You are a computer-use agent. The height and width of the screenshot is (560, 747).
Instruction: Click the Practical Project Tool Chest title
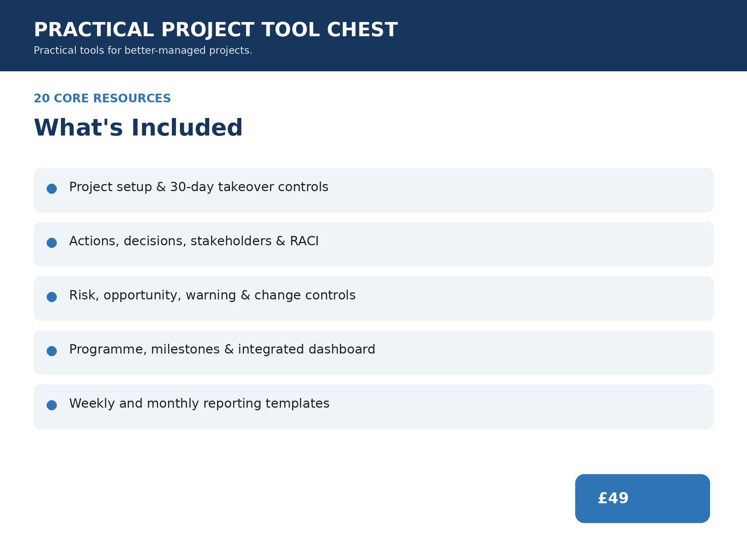216,30
